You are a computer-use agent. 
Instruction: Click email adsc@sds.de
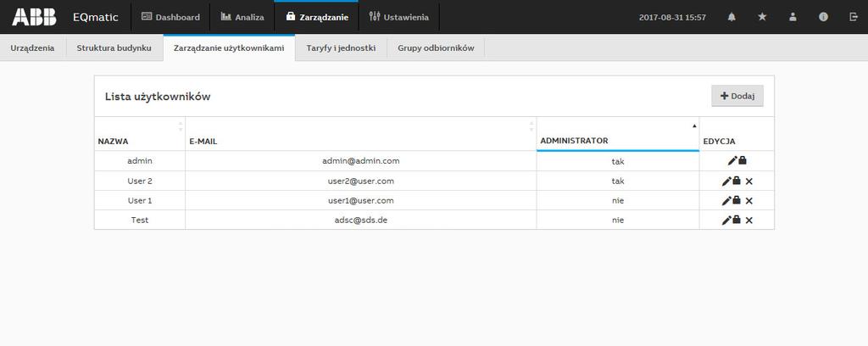click(x=361, y=220)
